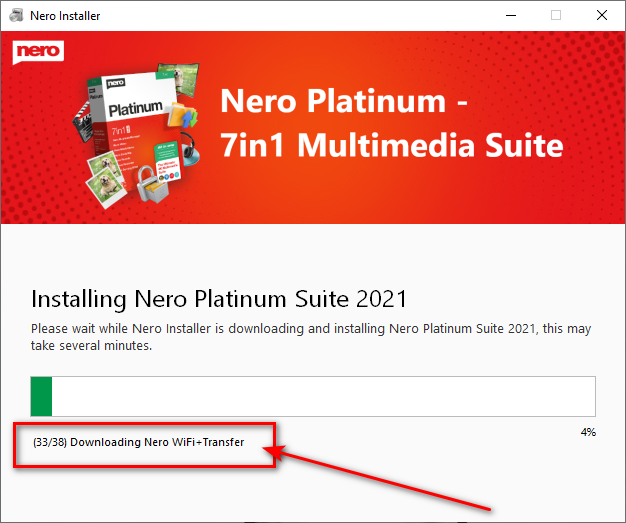Click the 4% progress percentage text

coord(588,432)
